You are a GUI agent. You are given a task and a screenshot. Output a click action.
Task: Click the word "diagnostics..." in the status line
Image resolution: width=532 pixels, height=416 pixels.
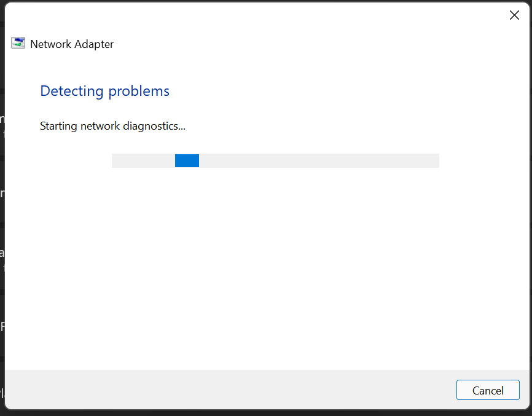pyautogui.click(x=154, y=126)
